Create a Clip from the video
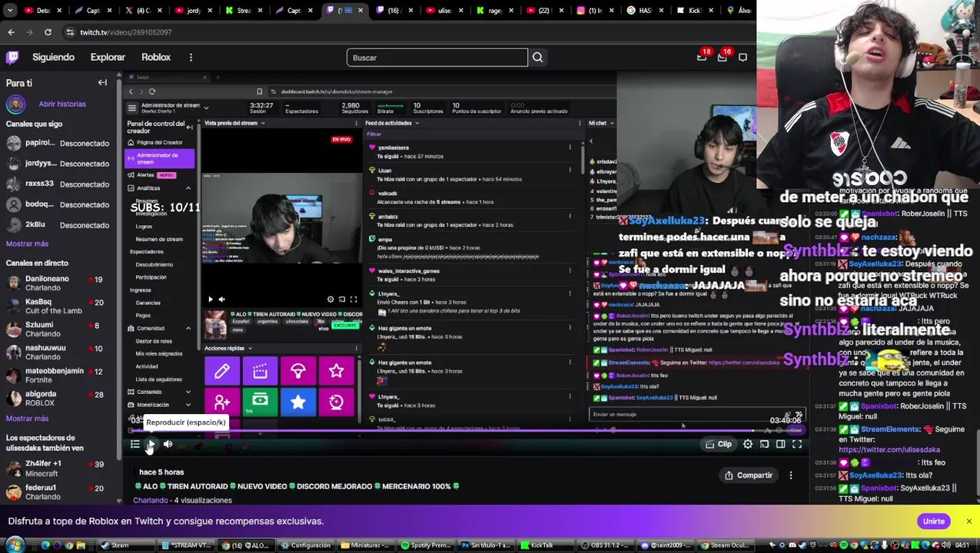The height and width of the screenshot is (553, 980). 719,445
